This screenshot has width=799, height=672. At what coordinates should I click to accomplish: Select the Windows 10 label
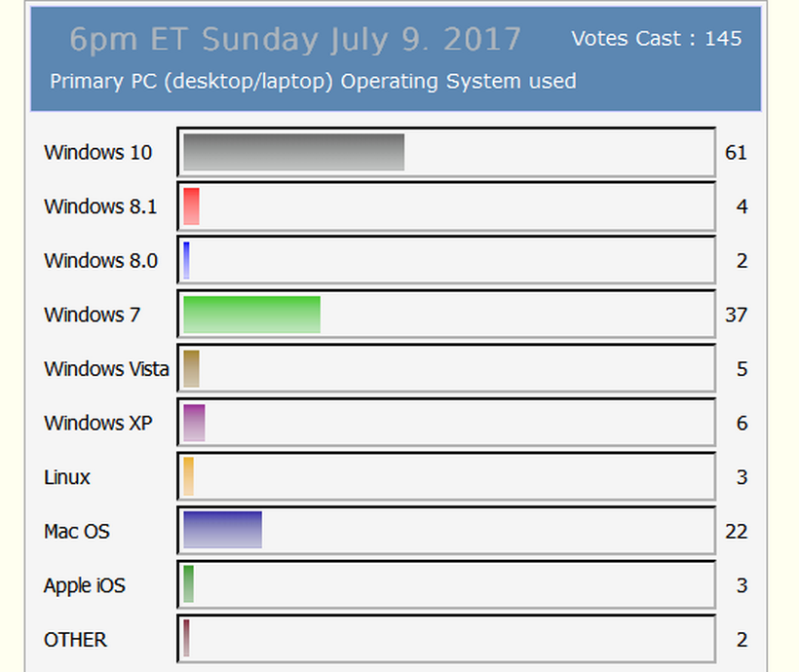click(97, 152)
